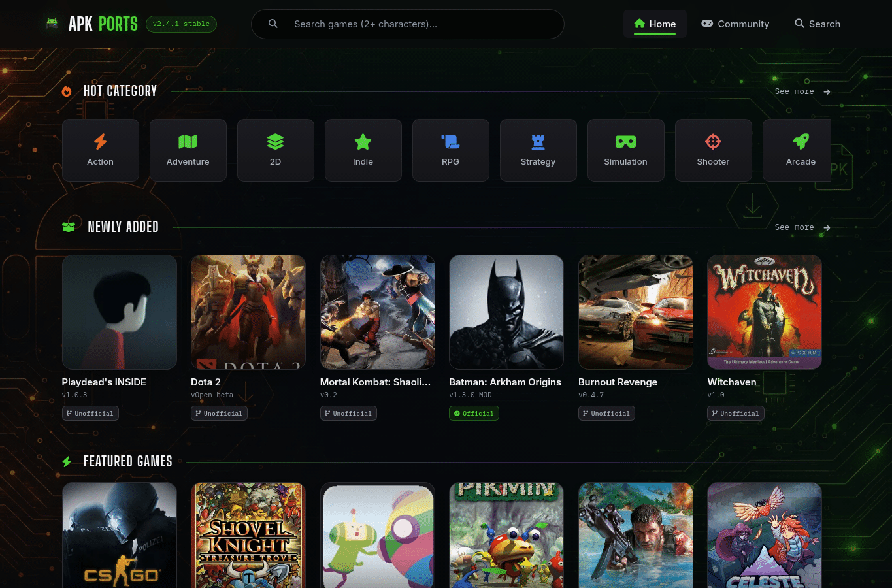Open the RPG scroll icon
The image size is (892, 588).
point(450,141)
